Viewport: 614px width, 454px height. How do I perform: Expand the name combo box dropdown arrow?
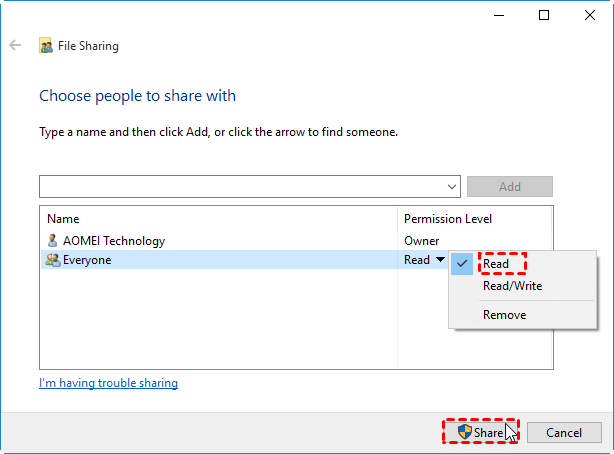453,187
